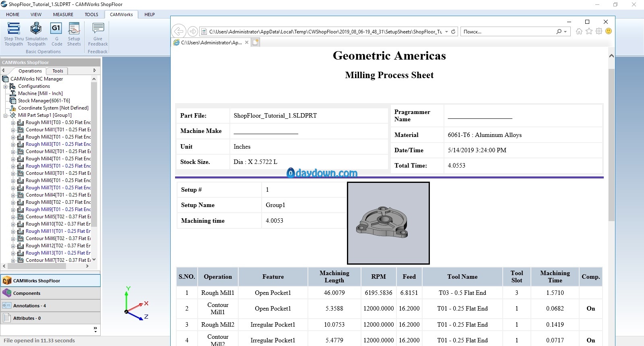Click the search magnifier icon
The width and height of the screenshot is (644, 346).
point(559,31)
